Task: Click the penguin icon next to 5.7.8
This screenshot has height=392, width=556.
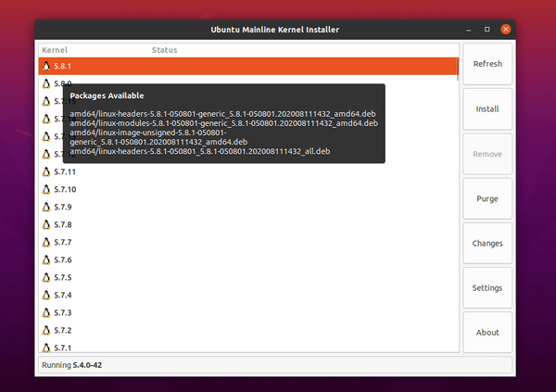Action: [46, 224]
